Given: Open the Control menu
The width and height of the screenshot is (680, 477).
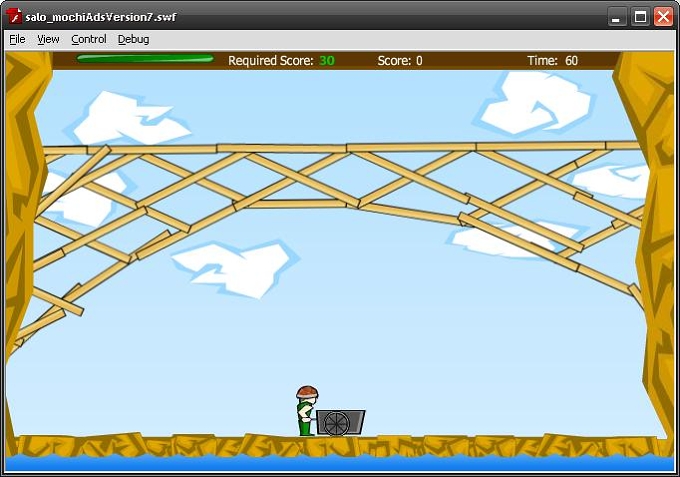Looking at the screenshot, I should [89, 39].
